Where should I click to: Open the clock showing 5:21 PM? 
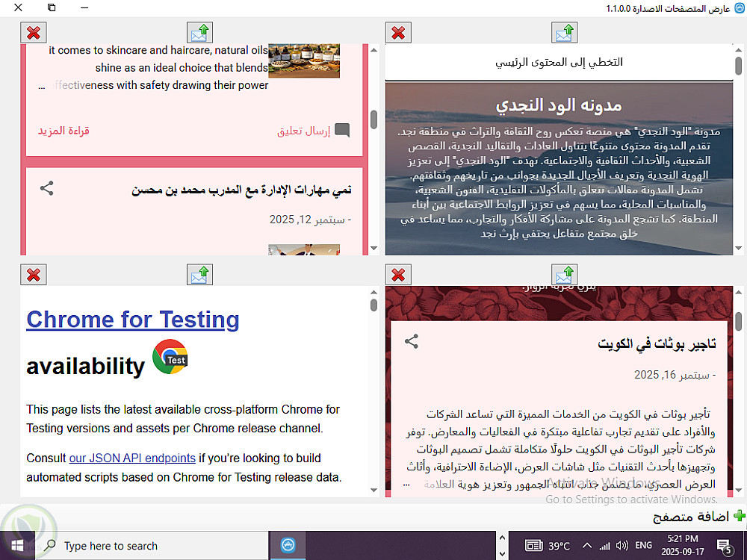click(683, 545)
